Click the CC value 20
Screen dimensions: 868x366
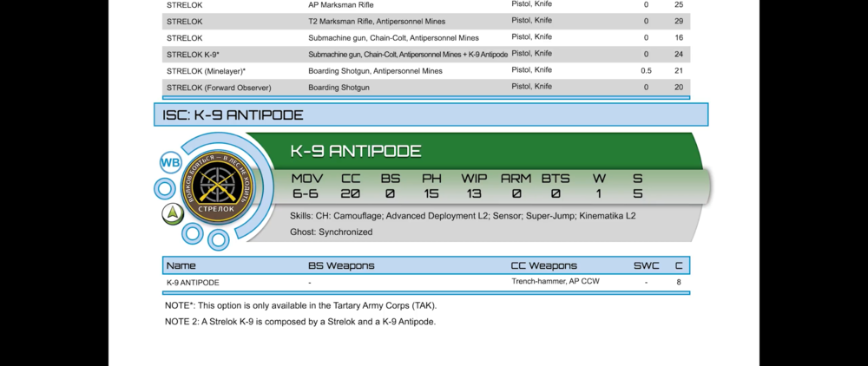351,193
